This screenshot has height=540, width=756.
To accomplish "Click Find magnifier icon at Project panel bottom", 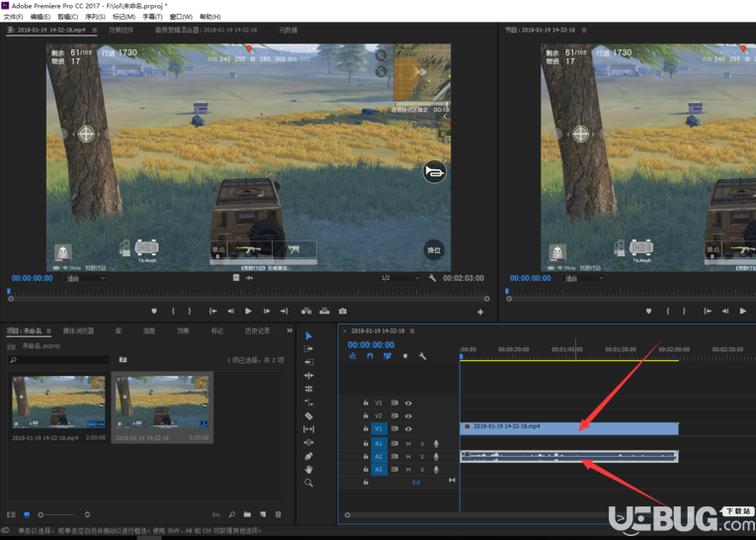I will [x=232, y=514].
